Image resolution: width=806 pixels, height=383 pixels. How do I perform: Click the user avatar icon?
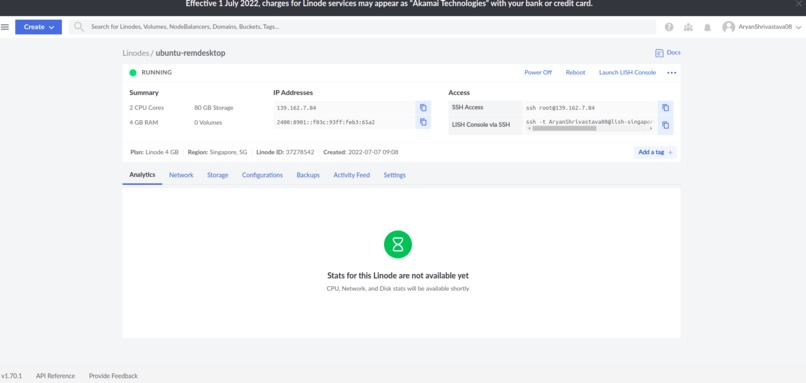tap(728, 27)
